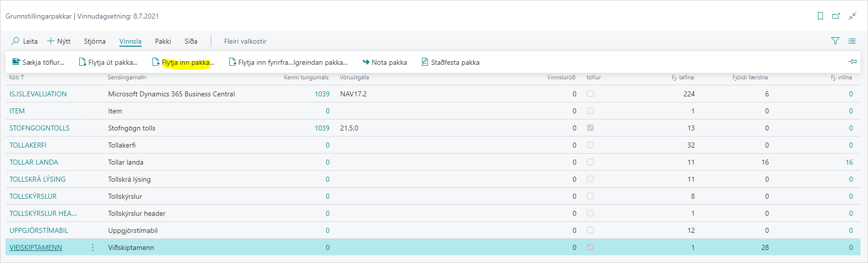Screen dimensions: 868x263
Task: Toggle töflur checkbox for VIÐSKIPTAMENN row
Action: [590, 247]
